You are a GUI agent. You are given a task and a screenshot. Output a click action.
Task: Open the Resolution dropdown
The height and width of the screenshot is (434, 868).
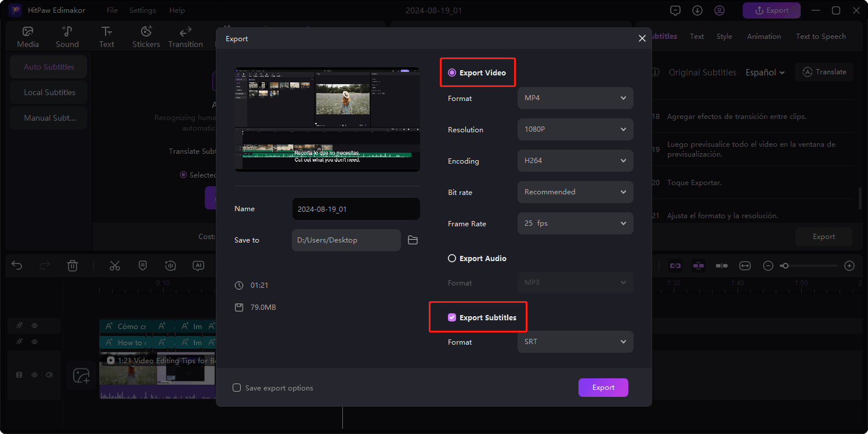[x=575, y=129]
